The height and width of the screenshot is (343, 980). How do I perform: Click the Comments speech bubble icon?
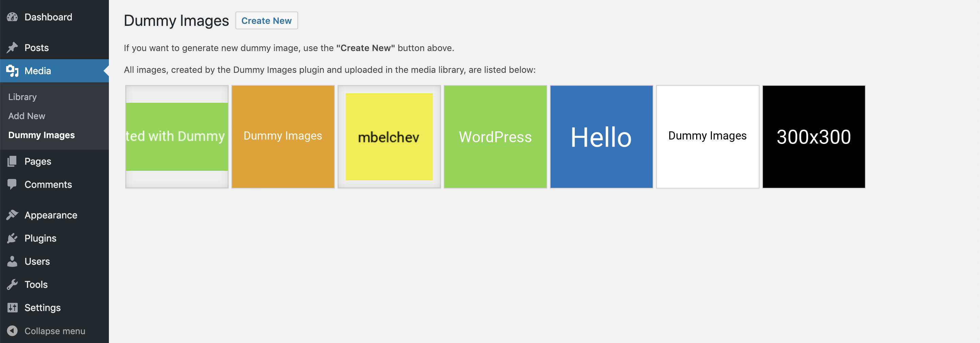pos(12,184)
